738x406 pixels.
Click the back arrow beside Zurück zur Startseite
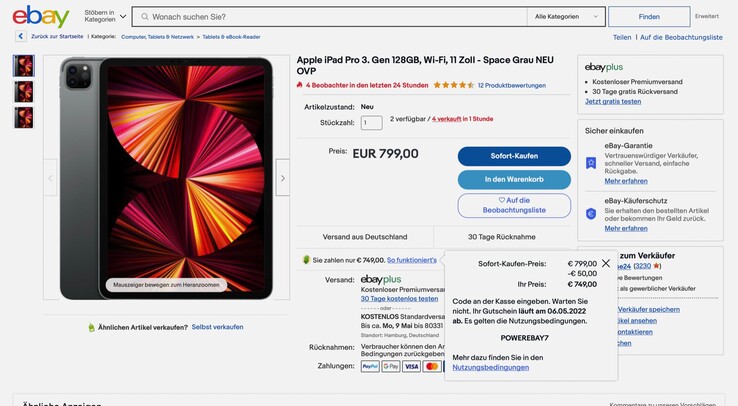point(21,36)
